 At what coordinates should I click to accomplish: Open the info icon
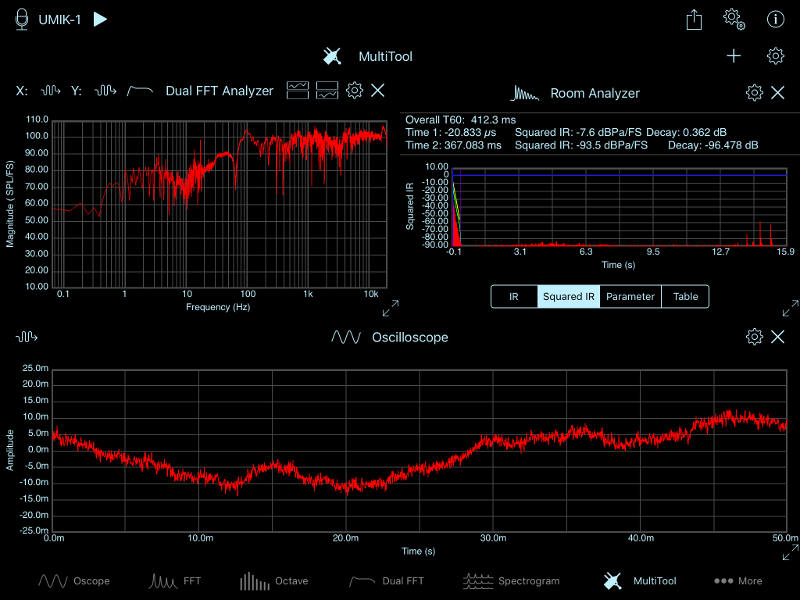click(x=775, y=19)
